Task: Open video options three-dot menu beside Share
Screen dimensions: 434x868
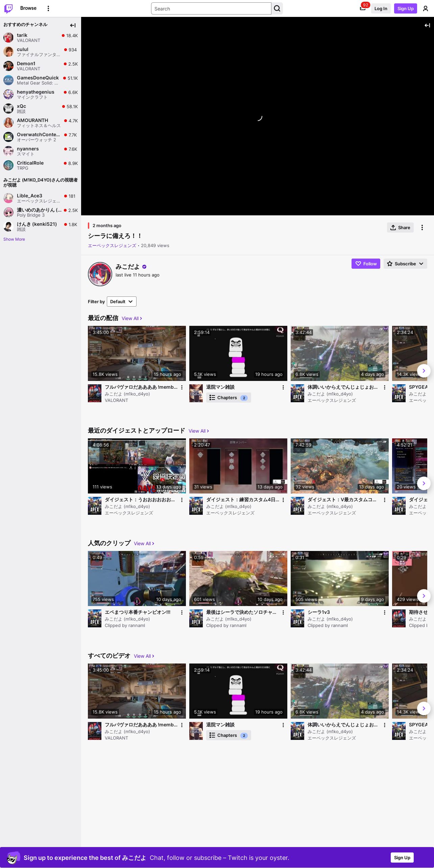Action: (422, 227)
